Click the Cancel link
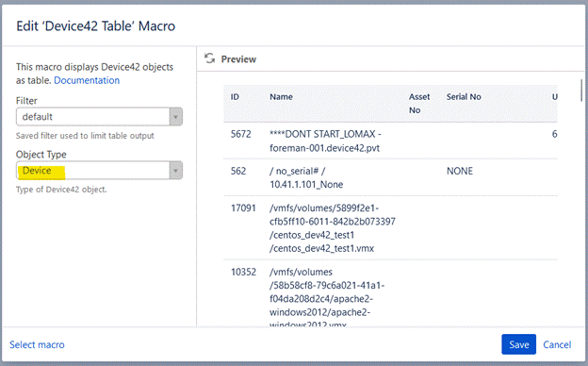Screen dimensions: 588x366 pyautogui.click(x=557, y=344)
